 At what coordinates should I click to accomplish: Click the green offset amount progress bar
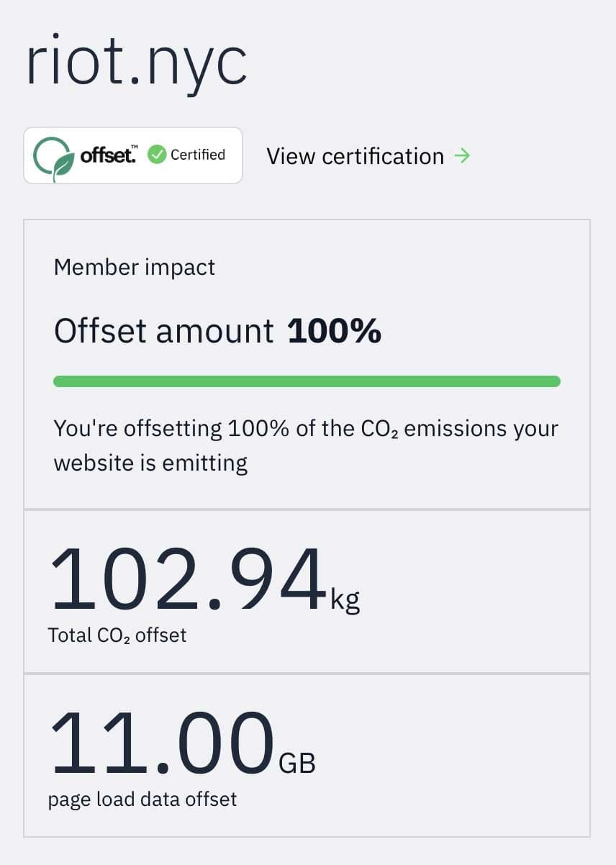(x=307, y=381)
